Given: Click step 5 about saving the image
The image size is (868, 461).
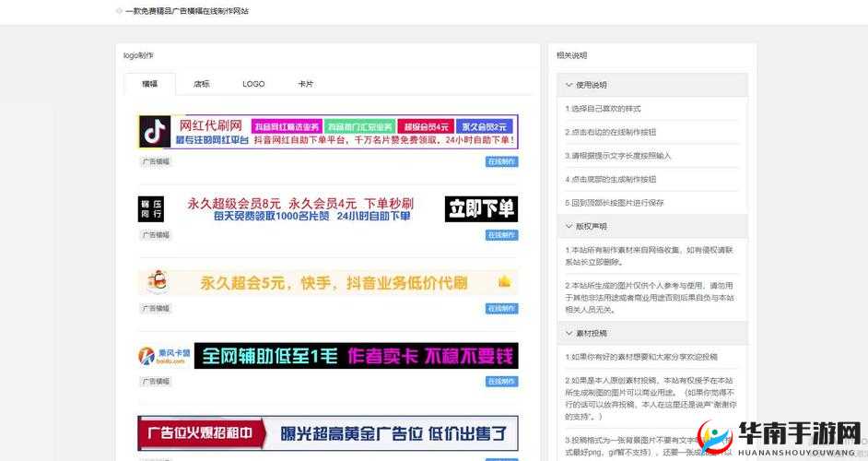Looking at the screenshot, I should [x=615, y=203].
